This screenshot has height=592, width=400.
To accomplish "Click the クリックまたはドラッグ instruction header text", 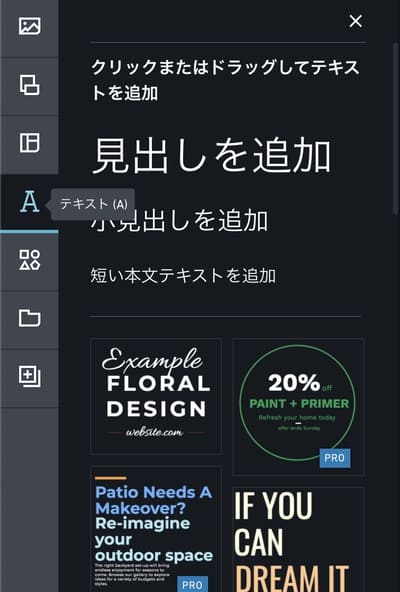I will [x=225, y=80].
